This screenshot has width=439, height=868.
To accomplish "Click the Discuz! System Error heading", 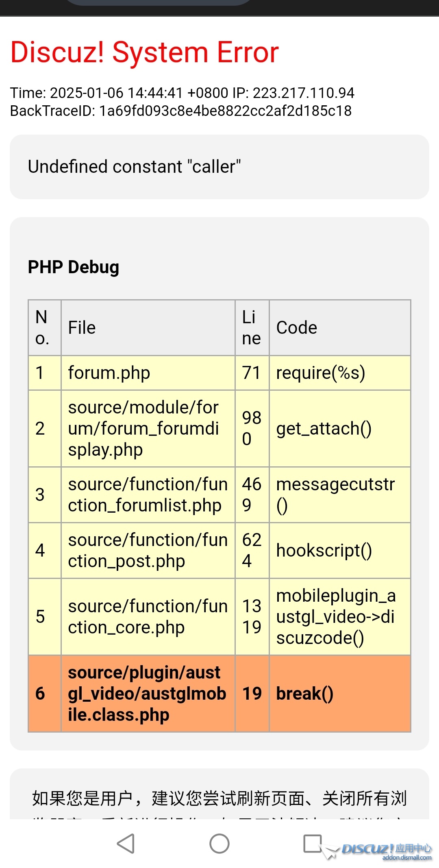I will tap(144, 52).
